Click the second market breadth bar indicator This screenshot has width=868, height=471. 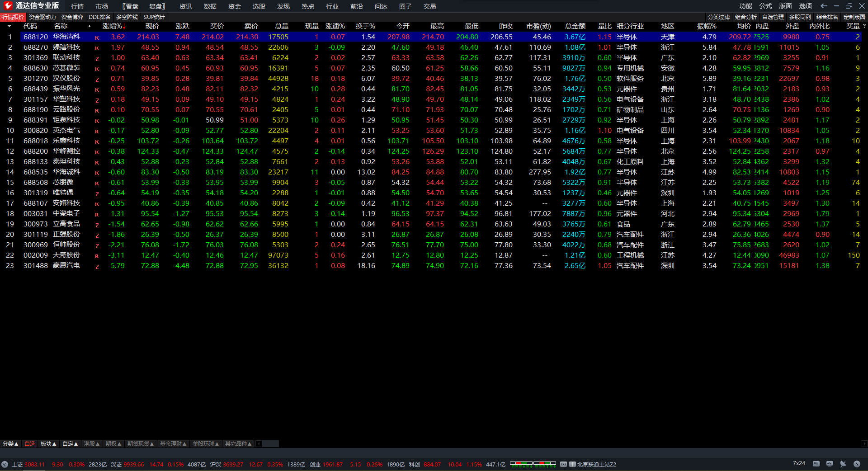pos(545,463)
